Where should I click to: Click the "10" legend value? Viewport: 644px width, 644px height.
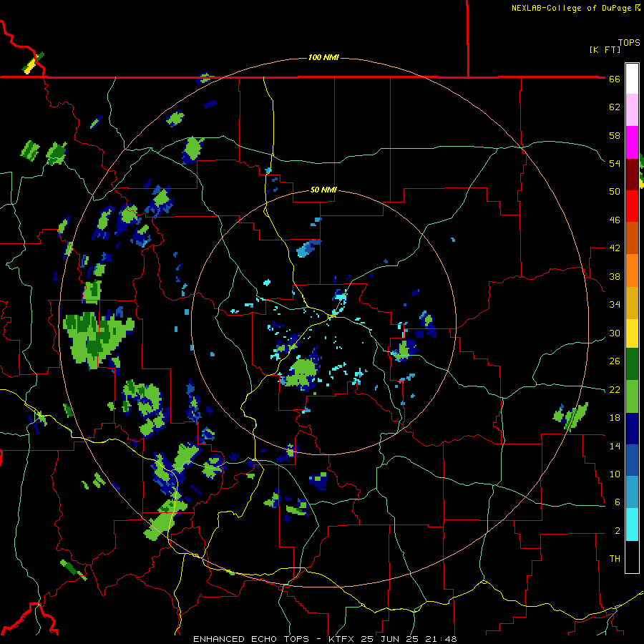coord(615,474)
